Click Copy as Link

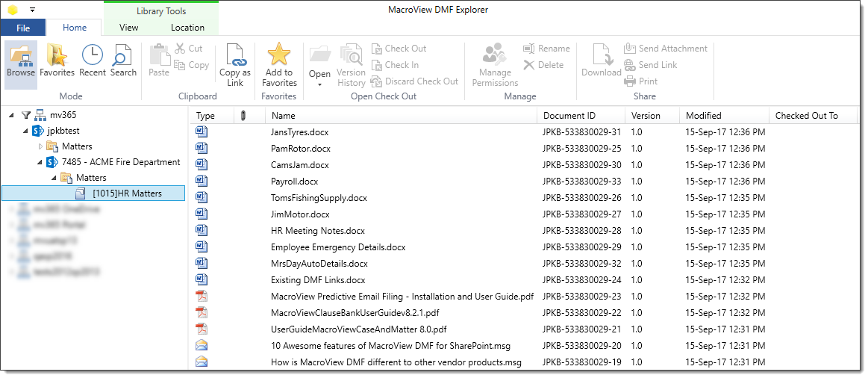pos(234,66)
